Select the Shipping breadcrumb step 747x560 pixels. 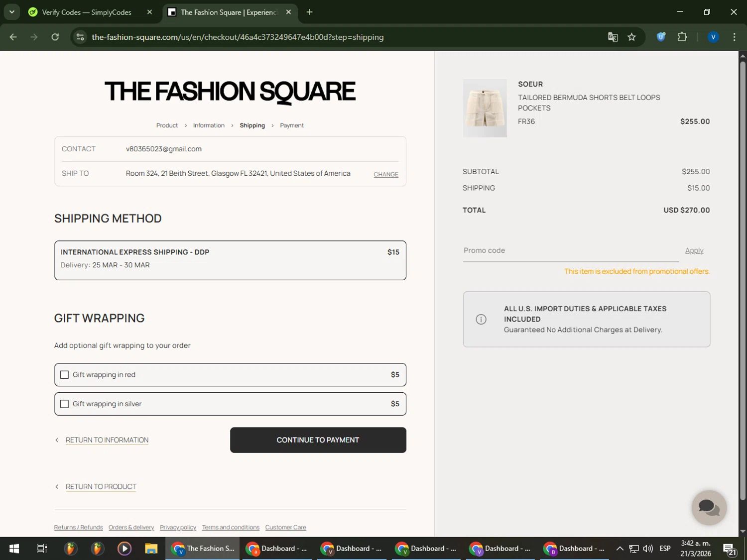[252, 125]
